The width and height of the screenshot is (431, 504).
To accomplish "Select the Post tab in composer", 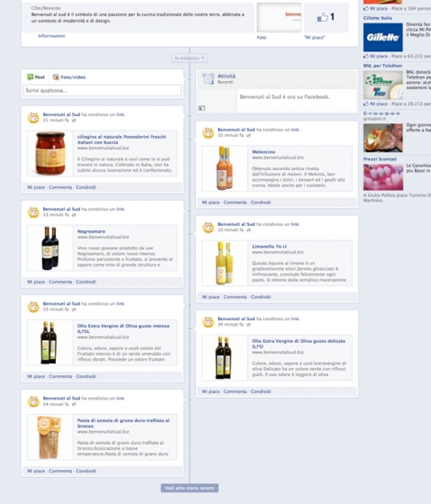I will click(36, 77).
